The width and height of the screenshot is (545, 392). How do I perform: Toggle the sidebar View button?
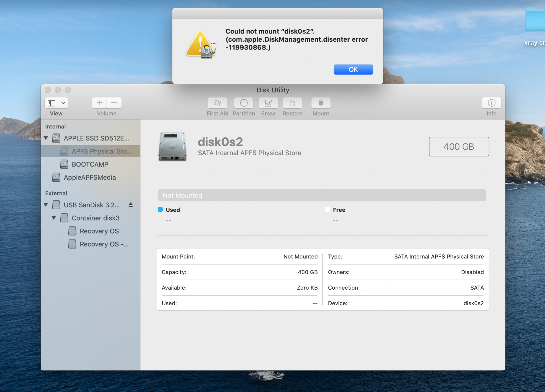point(52,103)
